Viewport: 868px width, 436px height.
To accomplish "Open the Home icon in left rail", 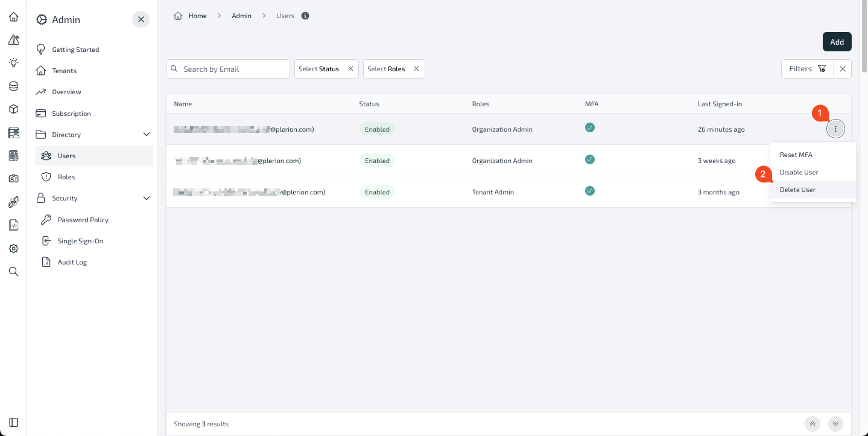I will [x=13, y=17].
